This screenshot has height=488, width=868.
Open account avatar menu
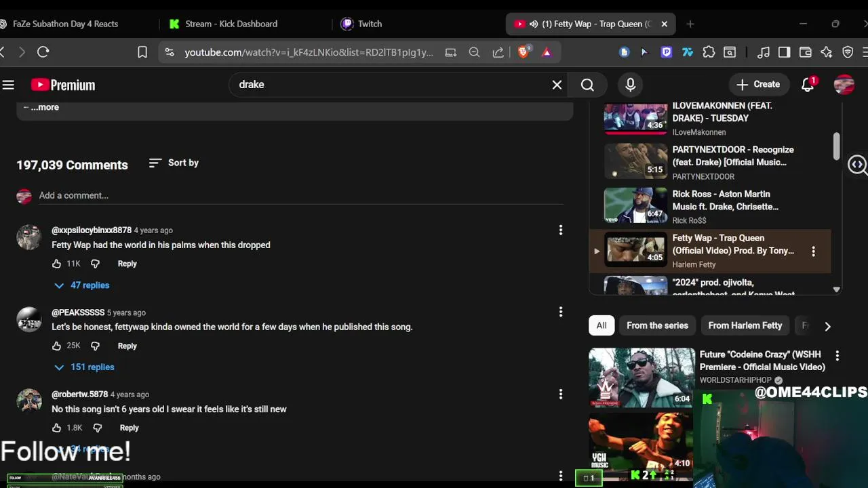click(x=844, y=85)
